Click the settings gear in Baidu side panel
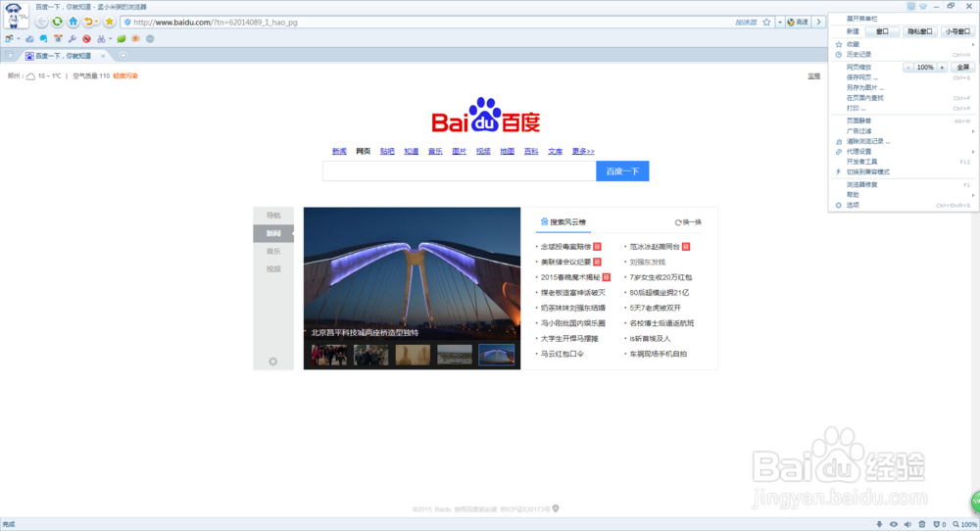The width and height of the screenshot is (980, 531). pos(273,362)
